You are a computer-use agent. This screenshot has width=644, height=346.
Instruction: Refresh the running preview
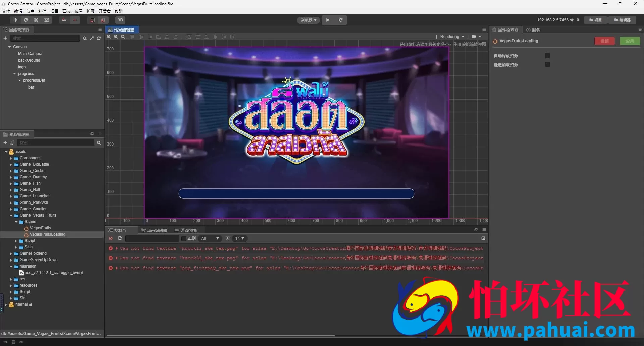tap(341, 20)
